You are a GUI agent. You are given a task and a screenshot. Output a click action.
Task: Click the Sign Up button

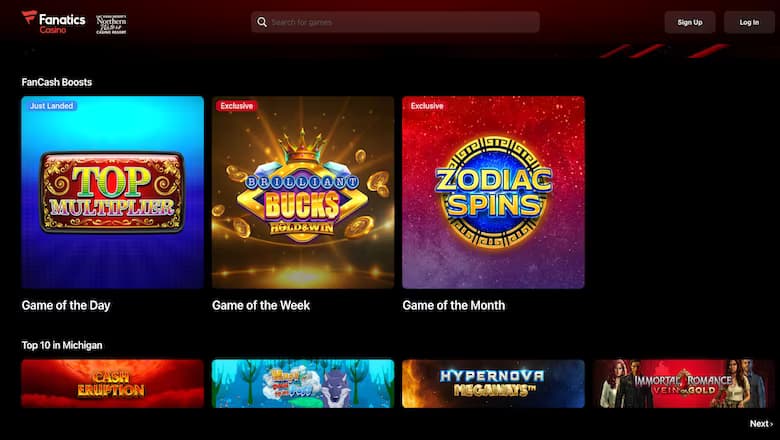tap(689, 22)
